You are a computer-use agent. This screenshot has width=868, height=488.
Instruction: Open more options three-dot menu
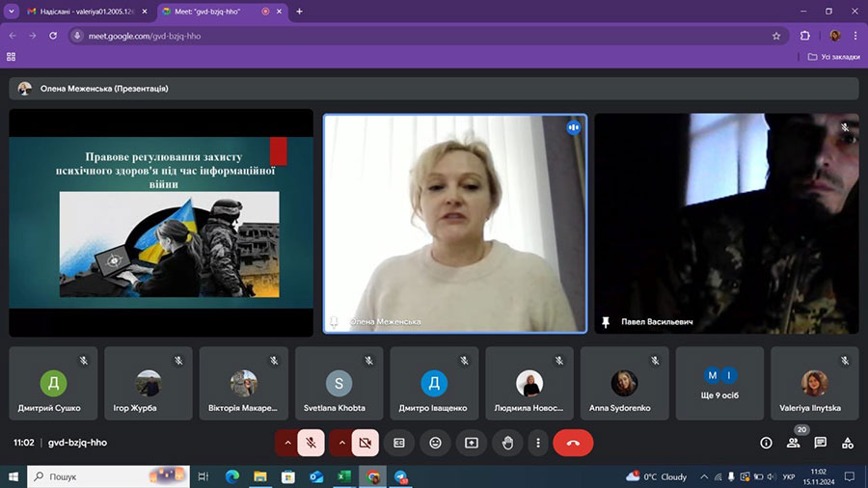tap(538, 443)
